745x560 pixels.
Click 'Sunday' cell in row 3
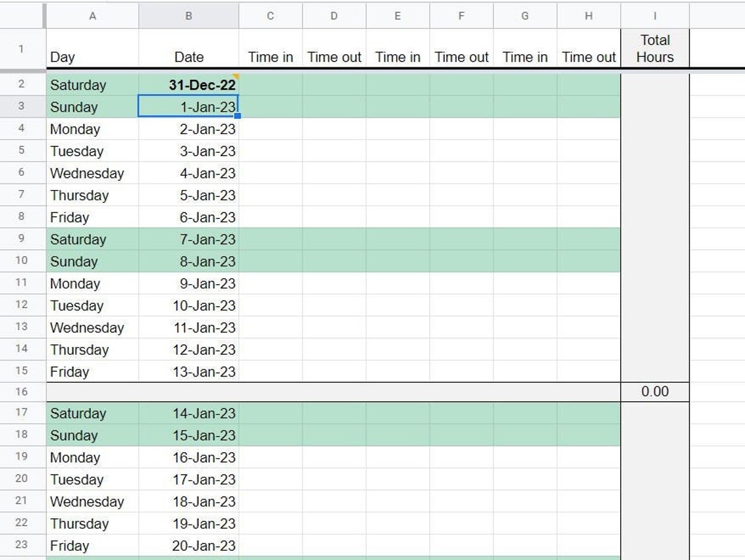[93, 107]
